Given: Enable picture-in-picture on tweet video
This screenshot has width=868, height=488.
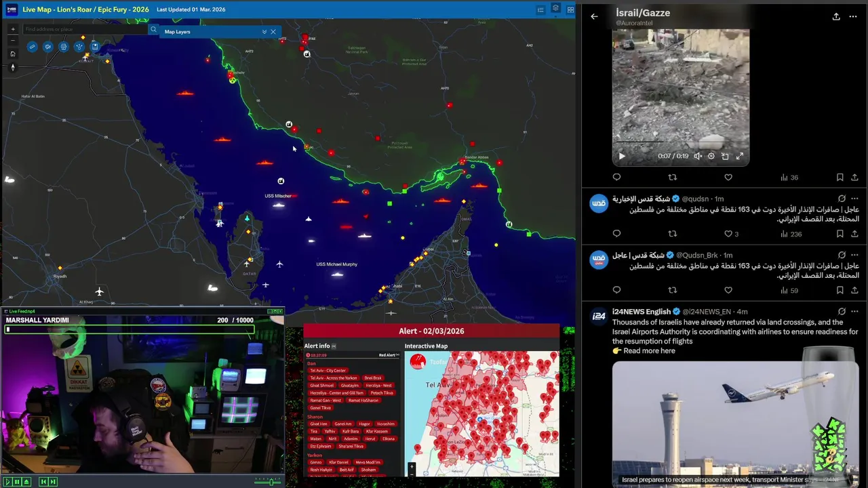Looking at the screenshot, I should tap(725, 156).
